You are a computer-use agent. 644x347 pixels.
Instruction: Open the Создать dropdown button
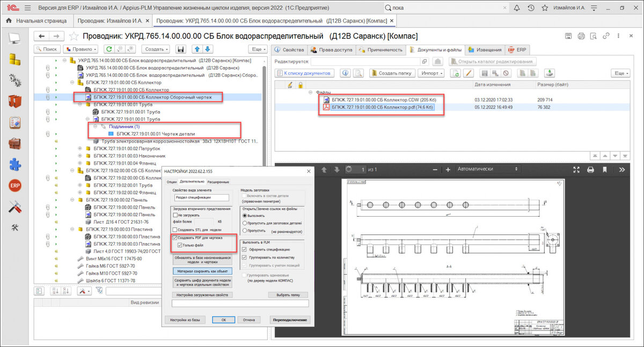[157, 49]
